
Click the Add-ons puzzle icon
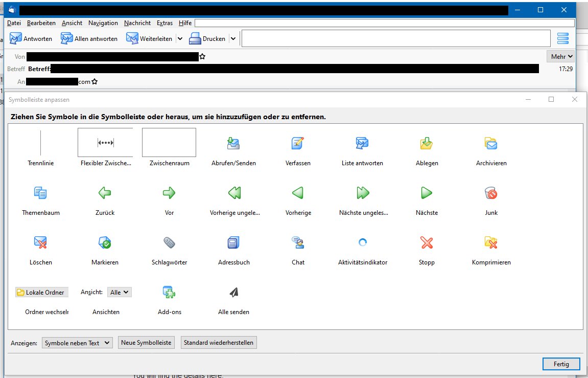[x=169, y=292]
